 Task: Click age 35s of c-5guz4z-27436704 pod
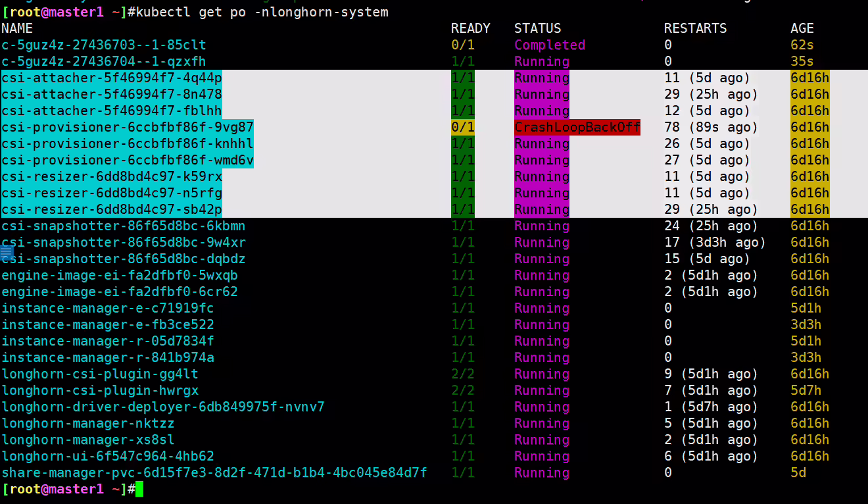802,61
